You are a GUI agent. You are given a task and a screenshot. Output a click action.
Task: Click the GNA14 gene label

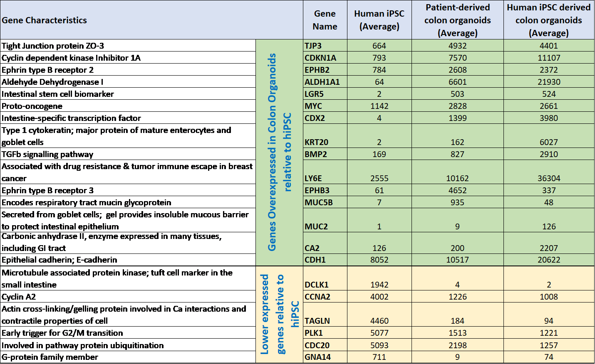click(x=325, y=357)
